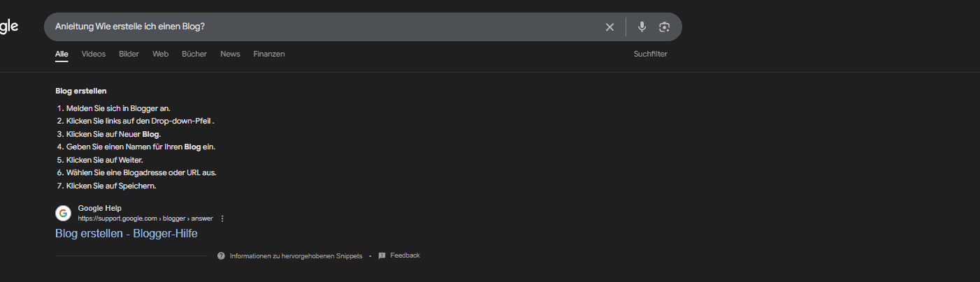Go to the News tab
The height and width of the screenshot is (282, 980).
(x=230, y=54)
